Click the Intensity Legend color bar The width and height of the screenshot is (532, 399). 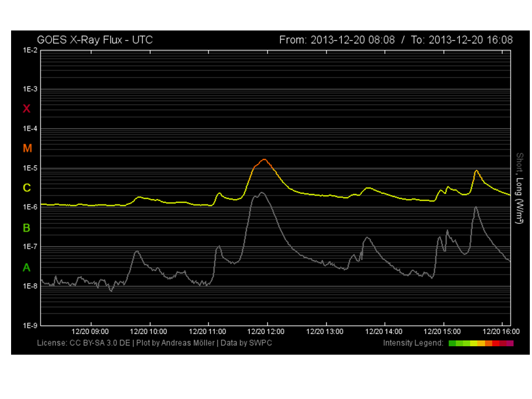(x=480, y=344)
